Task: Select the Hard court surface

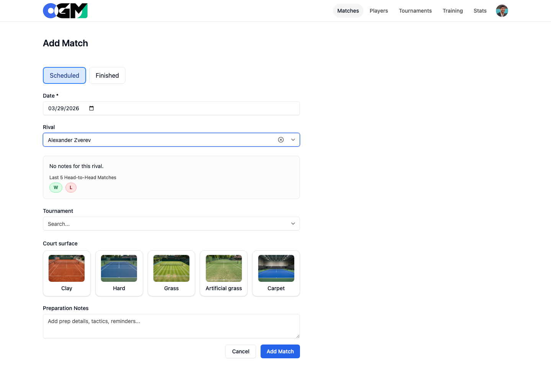Action: pos(119,273)
